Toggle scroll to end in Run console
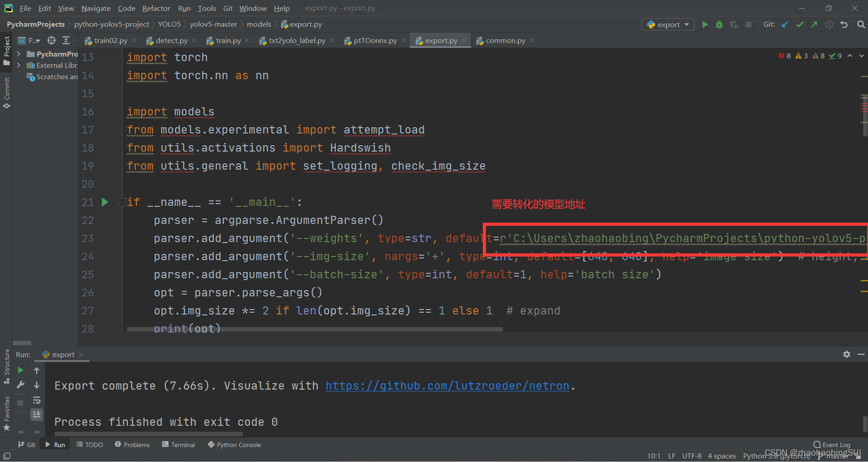The width and height of the screenshot is (868, 462). pyautogui.click(x=37, y=414)
